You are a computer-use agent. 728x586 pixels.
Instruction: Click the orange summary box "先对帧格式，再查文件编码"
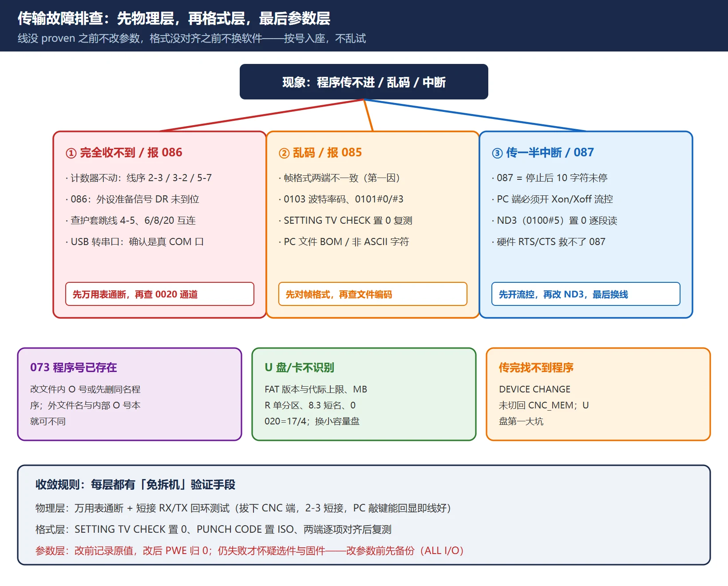pos(373,294)
